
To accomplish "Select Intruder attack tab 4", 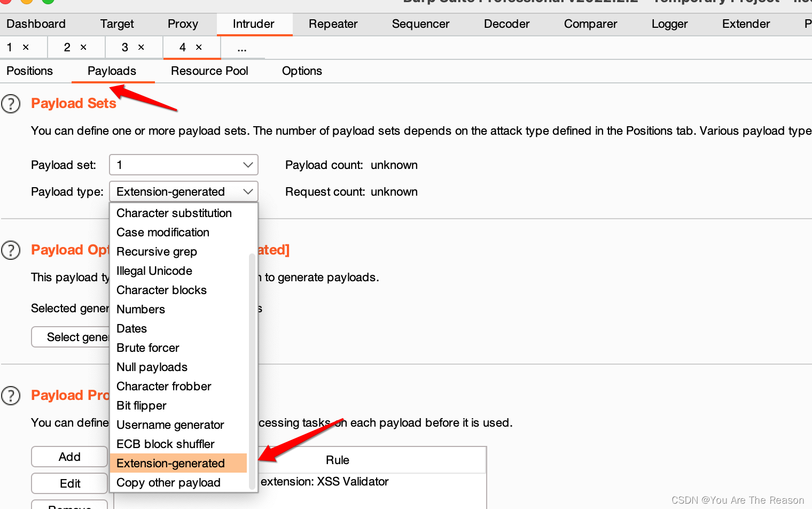I will tap(183, 48).
